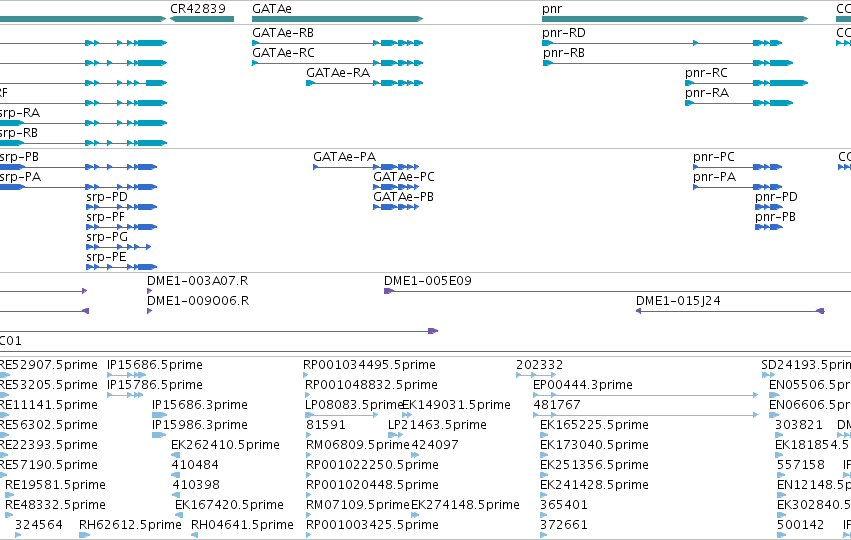Select GATAe-PB protein feature
Screen dimensions: 851x540
coord(396,207)
